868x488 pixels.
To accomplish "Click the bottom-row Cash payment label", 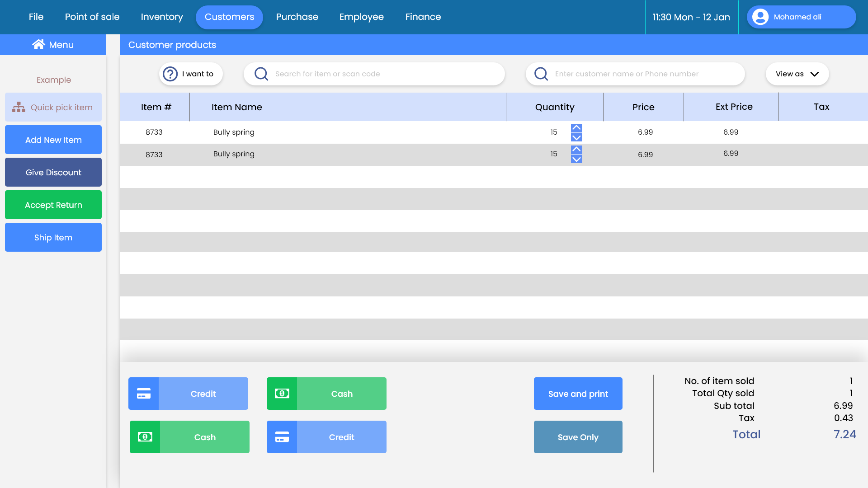I will click(x=205, y=437).
